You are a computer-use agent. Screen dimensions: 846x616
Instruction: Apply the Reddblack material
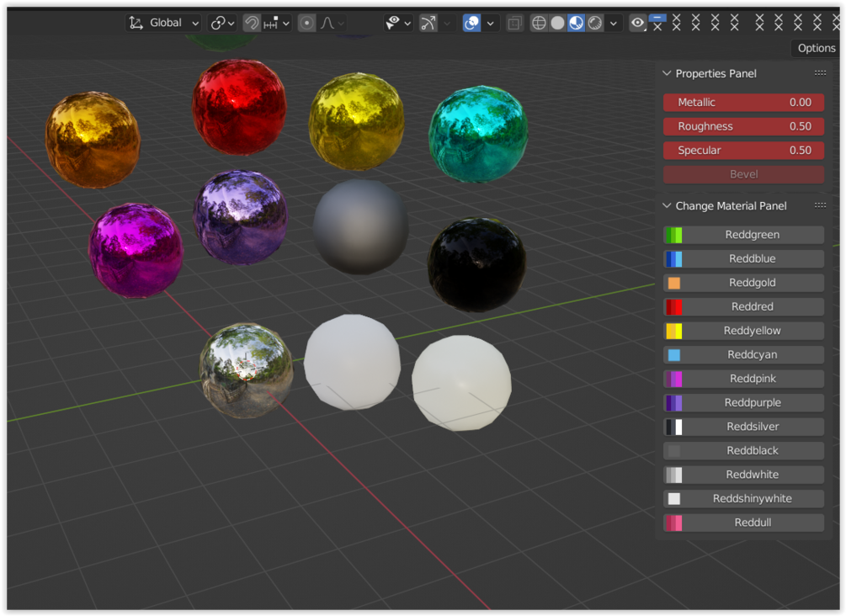pyautogui.click(x=743, y=450)
